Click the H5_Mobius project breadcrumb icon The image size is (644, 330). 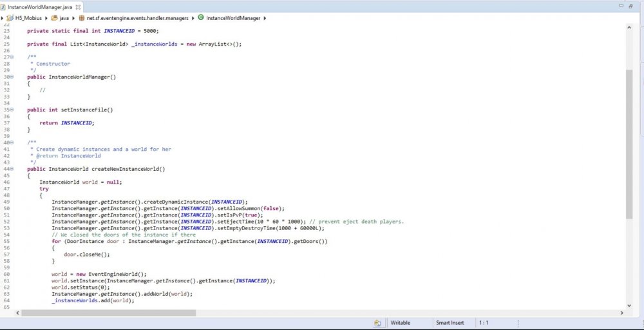[9, 18]
